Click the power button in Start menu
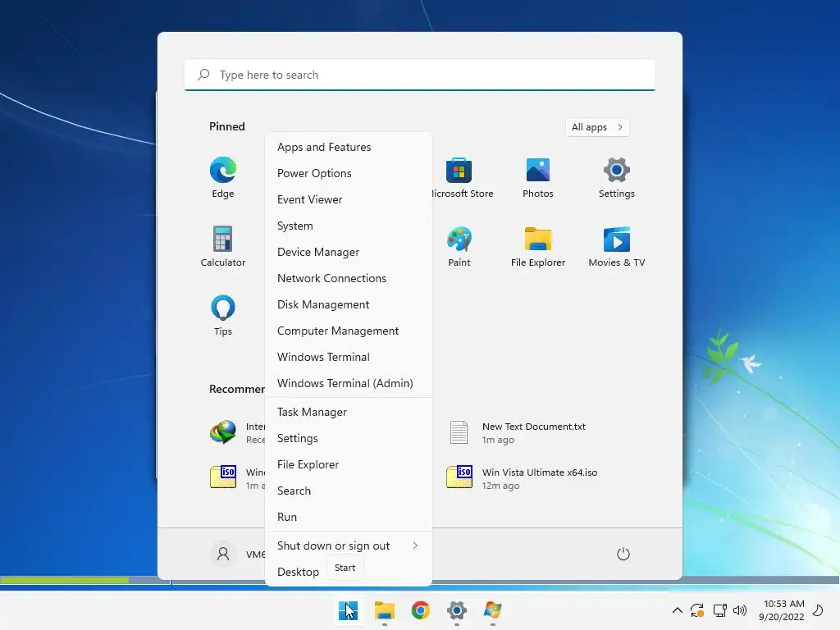 [623, 554]
